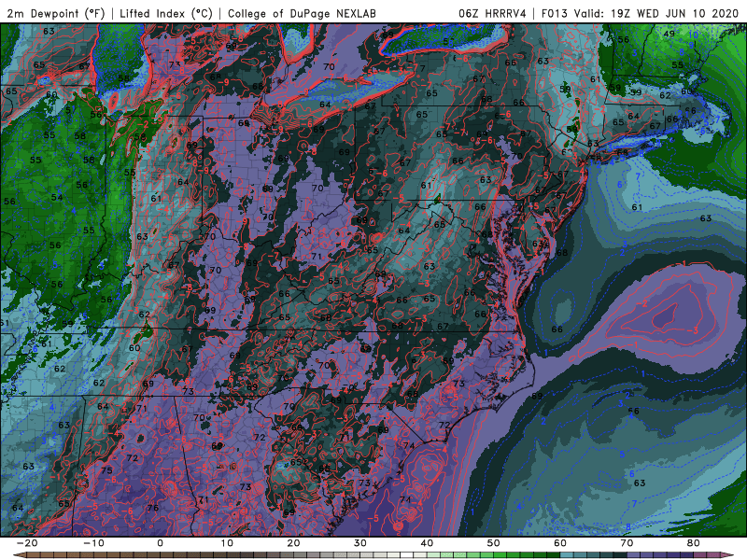Click the '0' color scale label
Viewport: 747px width, 560px height.
point(160,543)
